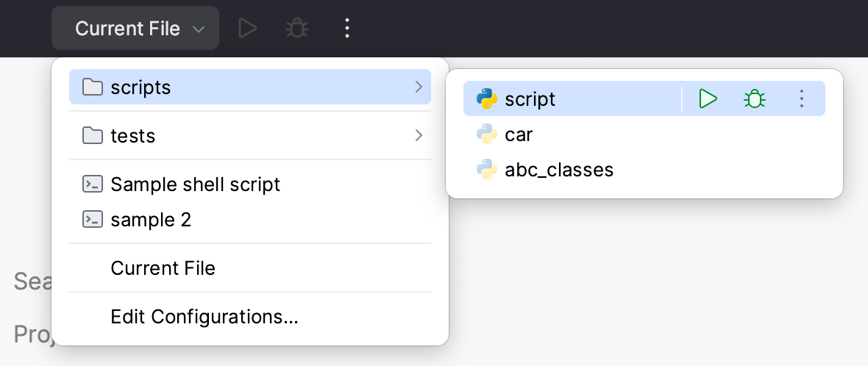This screenshot has height=366, width=868.
Task: Select the car Python configuration
Action: coord(519,134)
